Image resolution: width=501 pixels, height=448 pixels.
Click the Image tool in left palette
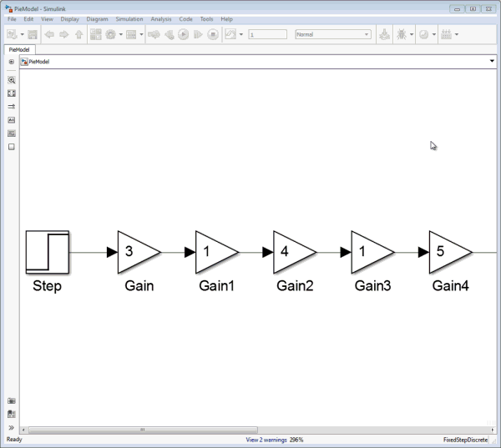(12, 133)
